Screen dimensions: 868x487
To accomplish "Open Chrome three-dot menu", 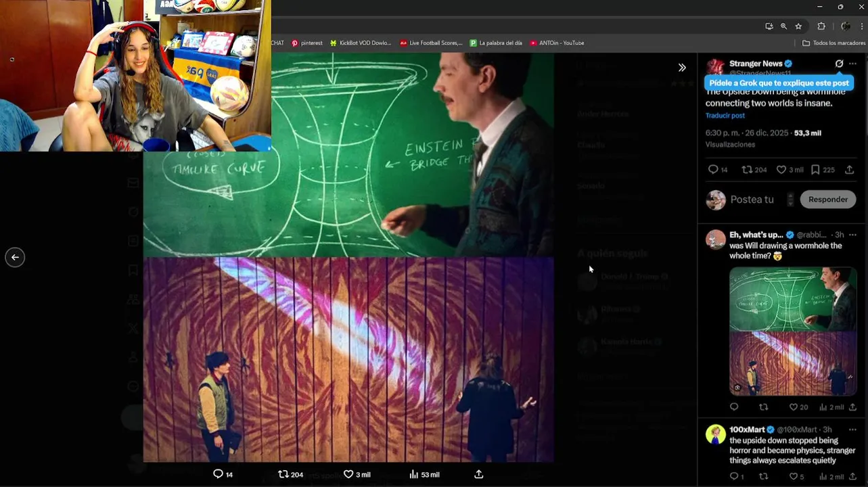I will [862, 26].
